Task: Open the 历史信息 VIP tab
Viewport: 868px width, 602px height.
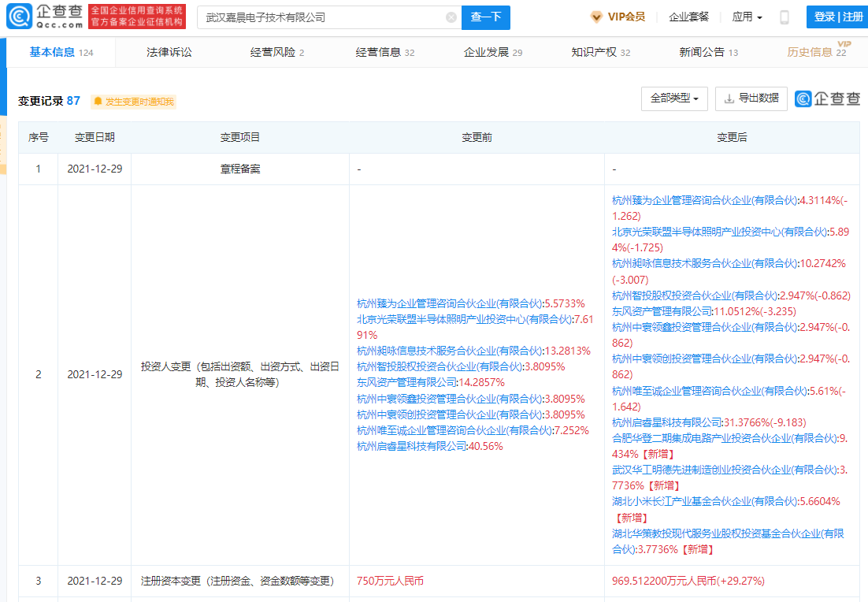Action: point(817,52)
